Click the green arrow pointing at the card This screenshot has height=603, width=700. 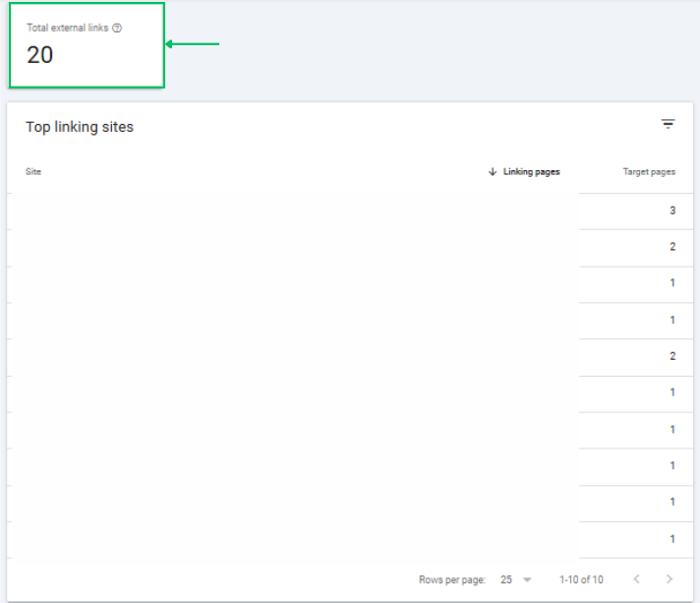pyautogui.click(x=192, y=44)
